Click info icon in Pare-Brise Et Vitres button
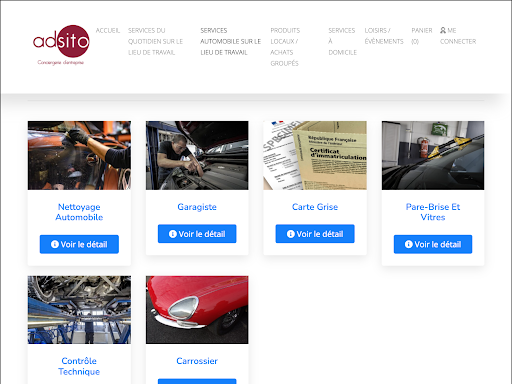Screen dimensions: 512x384 tap(409, 244)
